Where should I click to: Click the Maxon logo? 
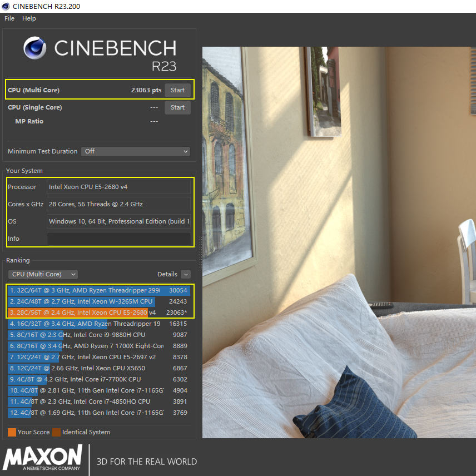[42, 458]
